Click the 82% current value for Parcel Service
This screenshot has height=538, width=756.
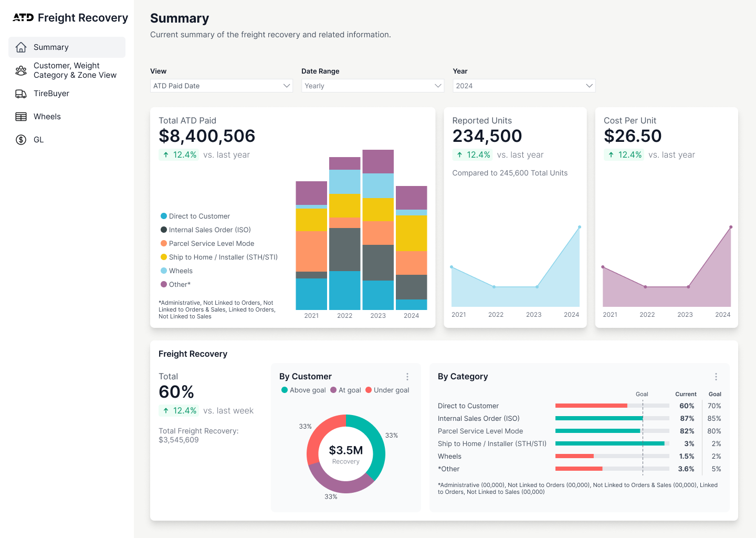(687, 431)
